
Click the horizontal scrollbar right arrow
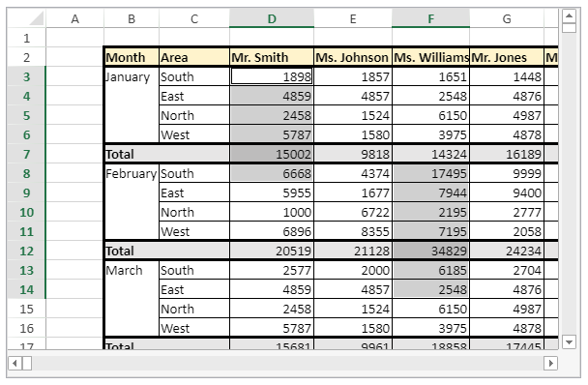550,363
